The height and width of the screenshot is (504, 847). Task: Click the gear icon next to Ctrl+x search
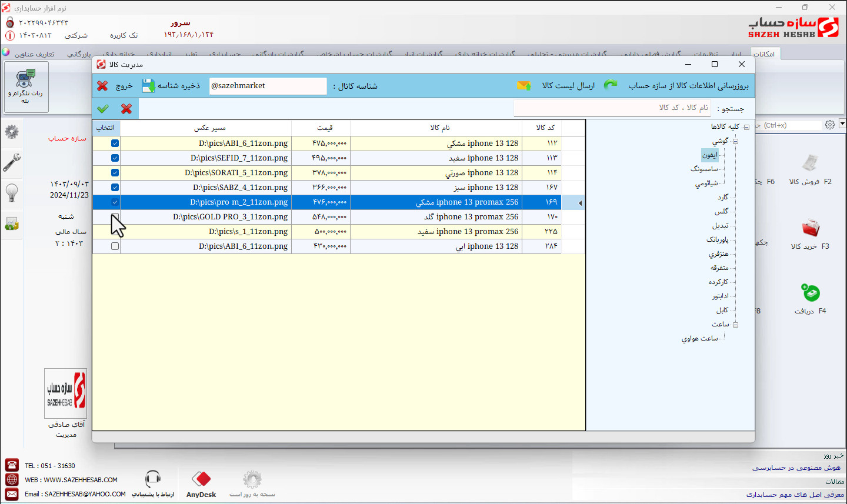pyautogui.click(x=830, y=125)
